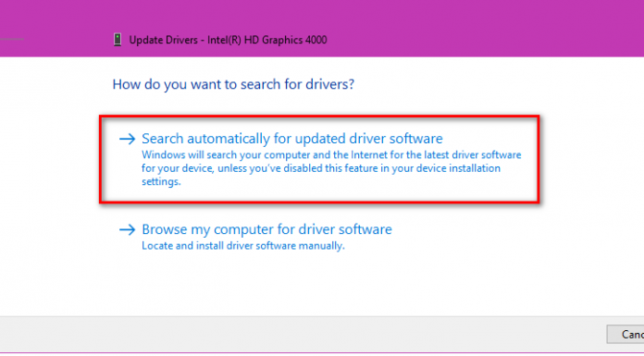This screenshot has width=644, height=356.
Task: Click the arrow icon before Search automatically
Action: [x=128, y=140]
